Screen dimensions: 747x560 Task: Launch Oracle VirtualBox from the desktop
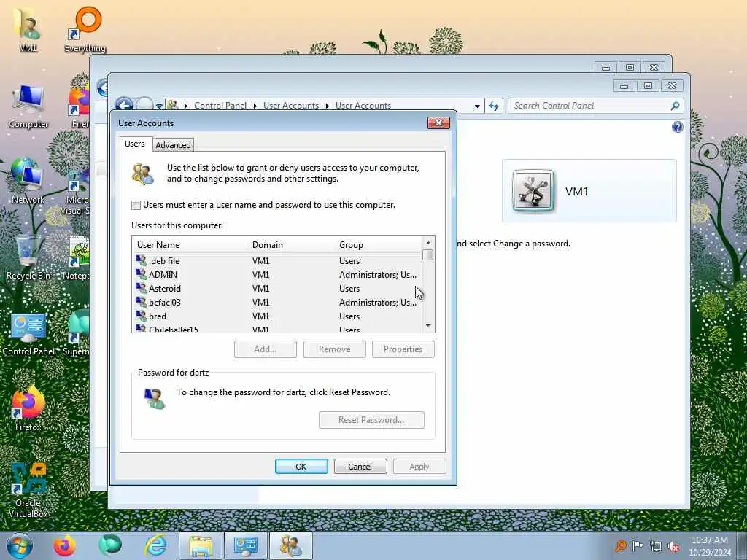[28, 491]
